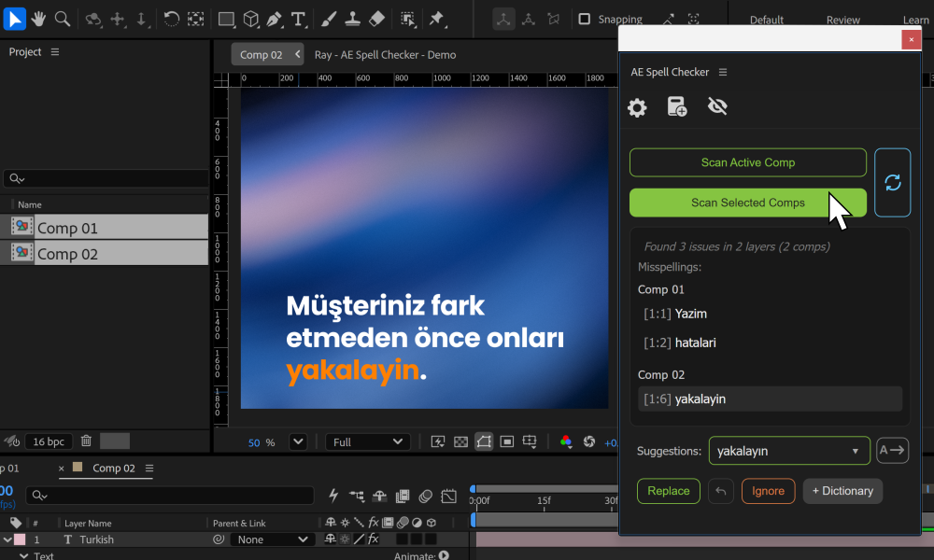The width and height of the screenshot is (934, 560).
Task: Select the Rectangle shape tool
Action: click(226, 20)
